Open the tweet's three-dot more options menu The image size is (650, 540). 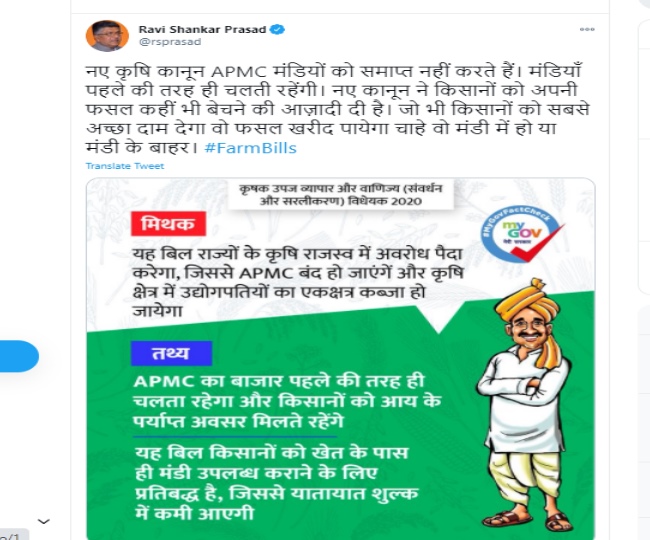(587, 29)
